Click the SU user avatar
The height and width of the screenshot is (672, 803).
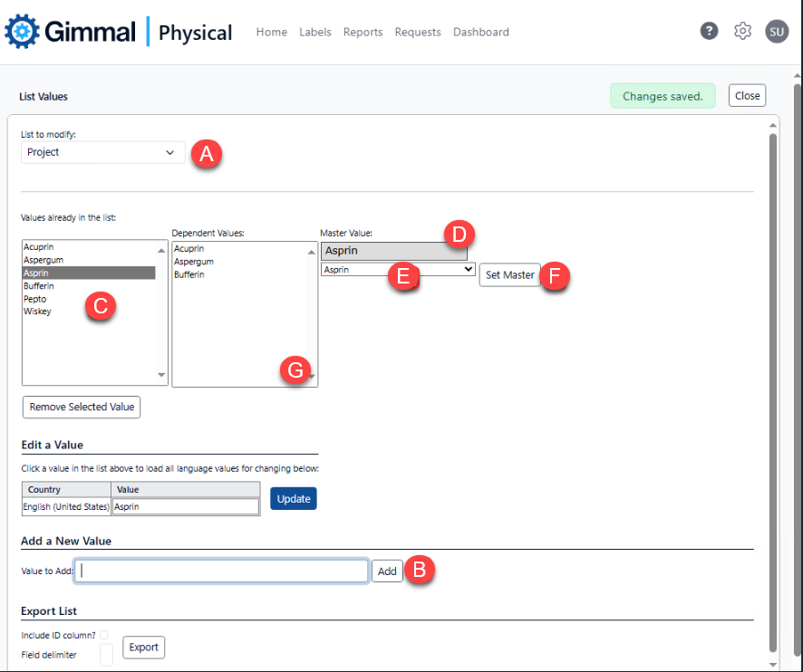tap(777, 31)
